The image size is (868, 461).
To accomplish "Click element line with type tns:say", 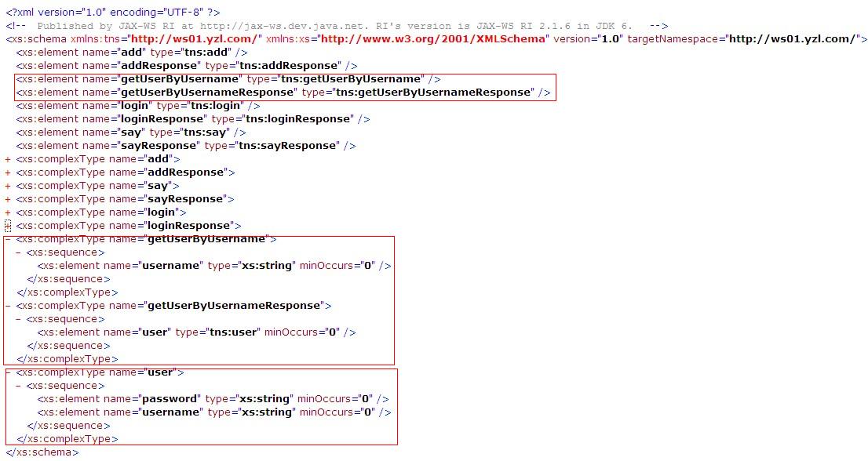I will tap(131, 132).
